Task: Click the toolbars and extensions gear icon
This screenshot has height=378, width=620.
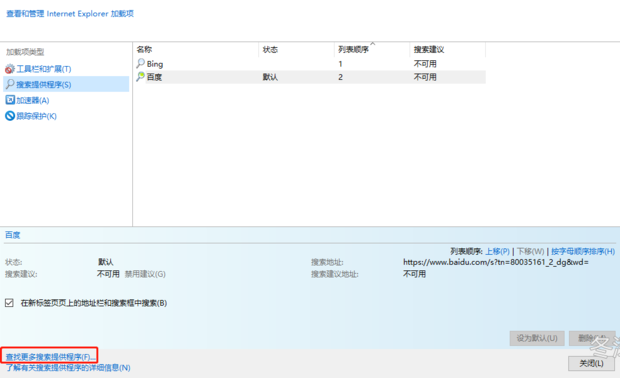Action: [x=9, y=69]
